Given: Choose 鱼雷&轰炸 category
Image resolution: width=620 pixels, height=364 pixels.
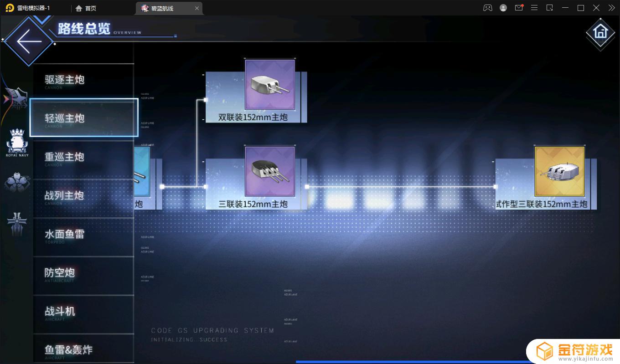Looking at the screenshot, I should click(83, 349).
